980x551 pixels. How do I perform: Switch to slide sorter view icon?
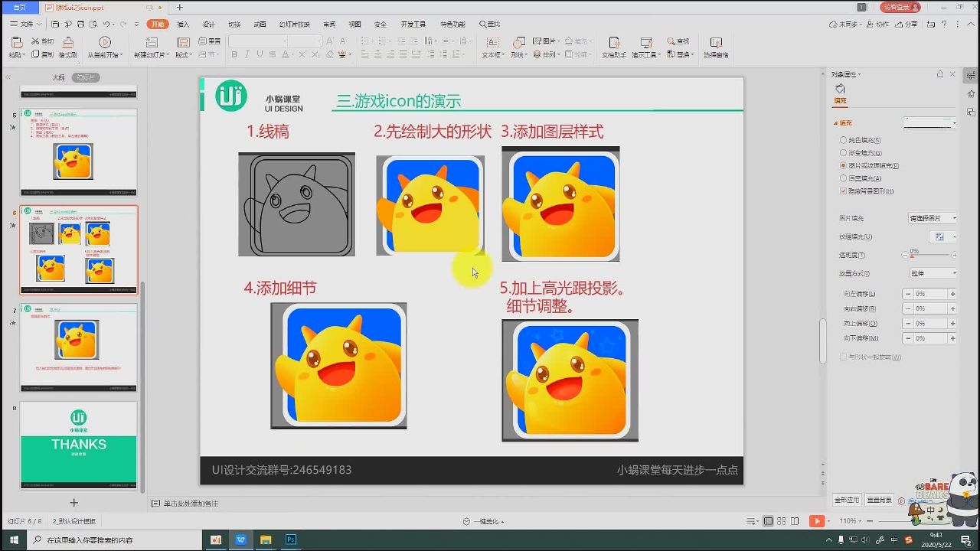[x=782, y=521]
